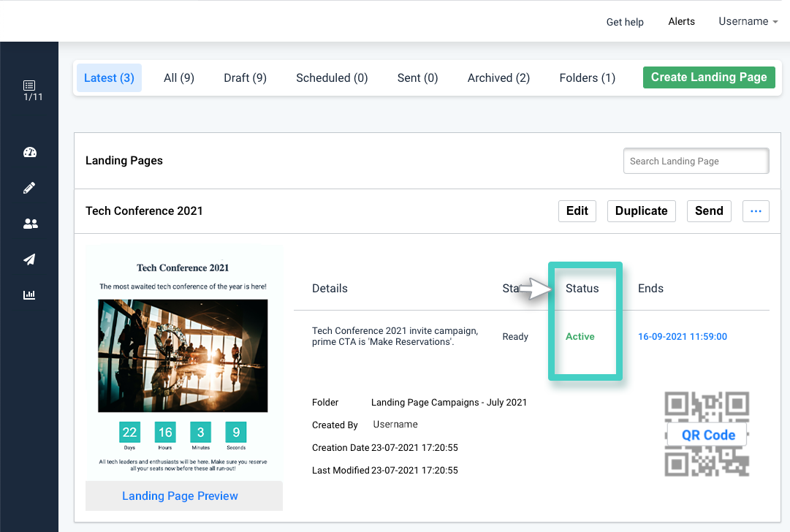
Task: Switch to the Draft (9) tab
Action: pyautogui.click(x=245, y=77)
